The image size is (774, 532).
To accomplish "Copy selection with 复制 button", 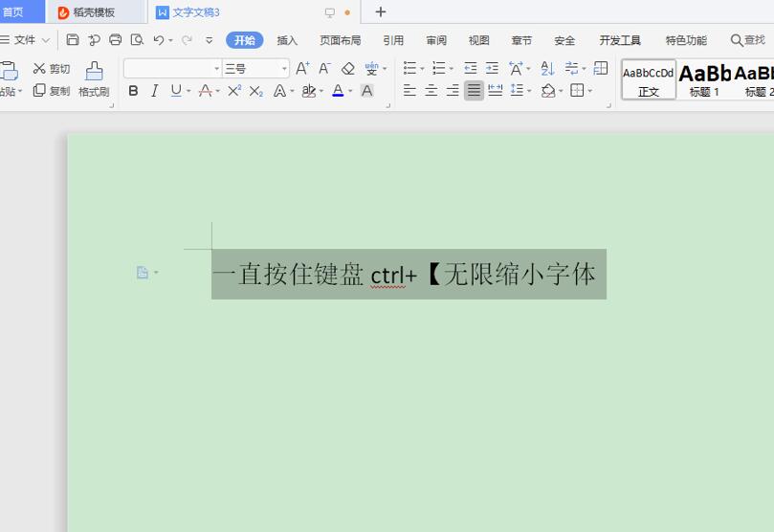I will [52, 91].
